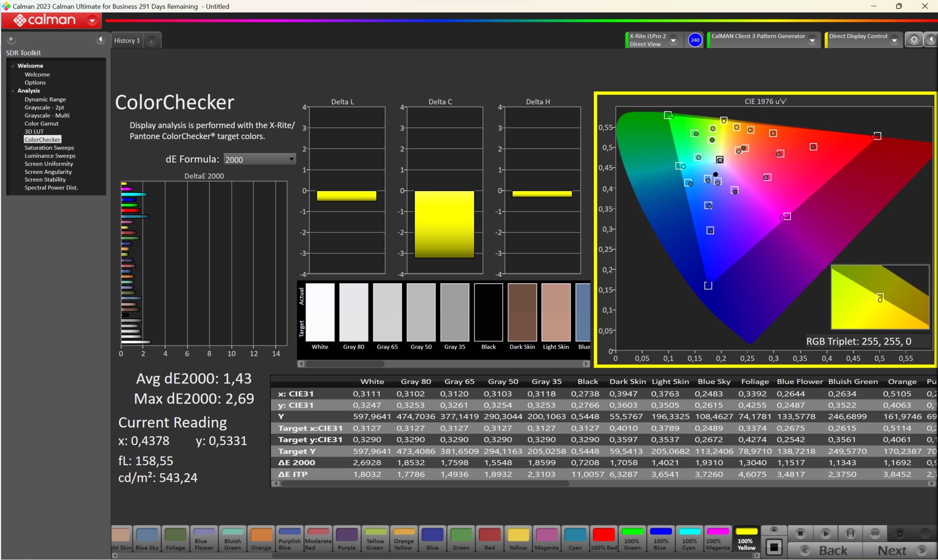This screenshot has width=938, height=560.
Task: Click the stop measurement icon
Action: [800, 533]
